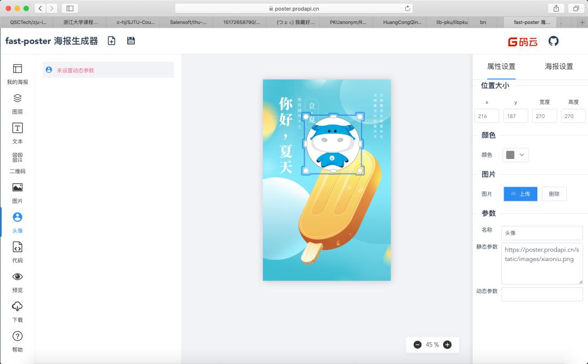Click the 宽度 width field
The width and height of the screenshot is (588, 364).
click(x=544, y=116)
